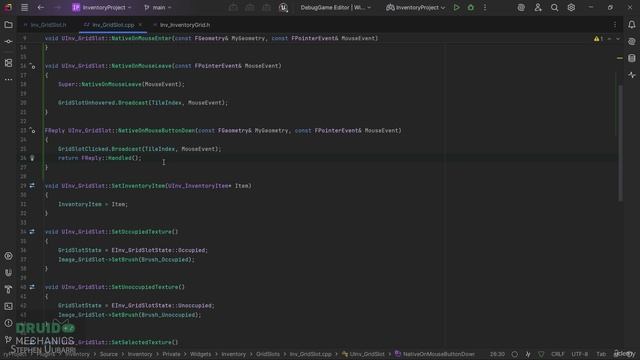Image resolution: width=640 pixels, height=360 pixels.
Task: Click override gutter icon next to NativeOnMouseButtonDown
Action: coord(32,131)
